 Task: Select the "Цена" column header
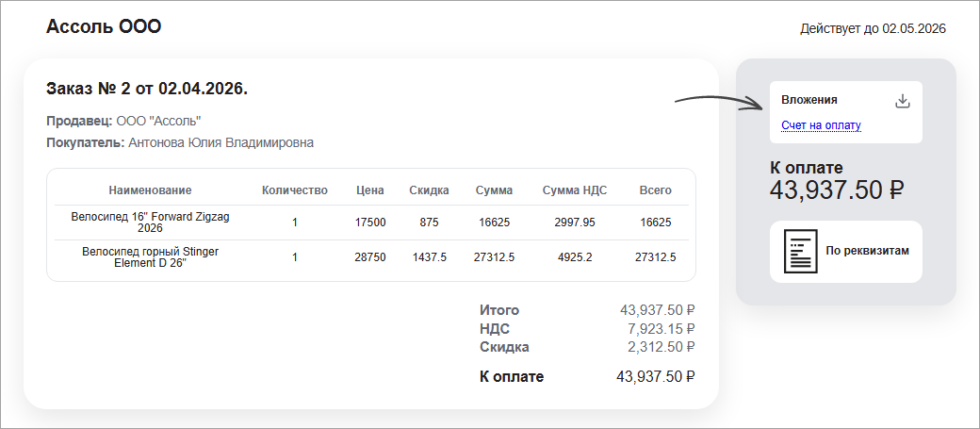pos(370,190)
